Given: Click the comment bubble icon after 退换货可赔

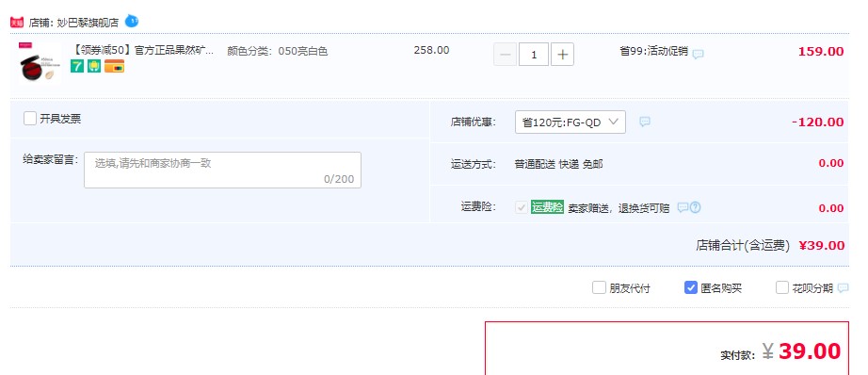Looking at the screenshot, I should [683, 207].
